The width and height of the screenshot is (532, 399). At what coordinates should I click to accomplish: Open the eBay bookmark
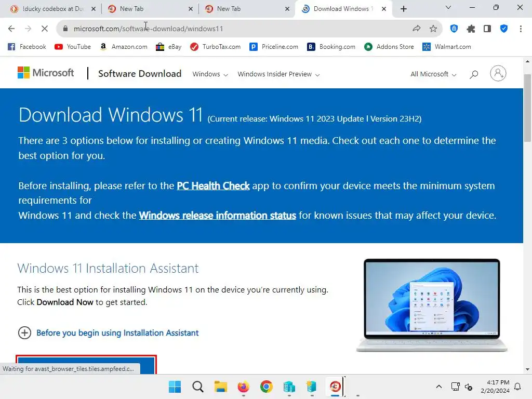coord(169,47)
